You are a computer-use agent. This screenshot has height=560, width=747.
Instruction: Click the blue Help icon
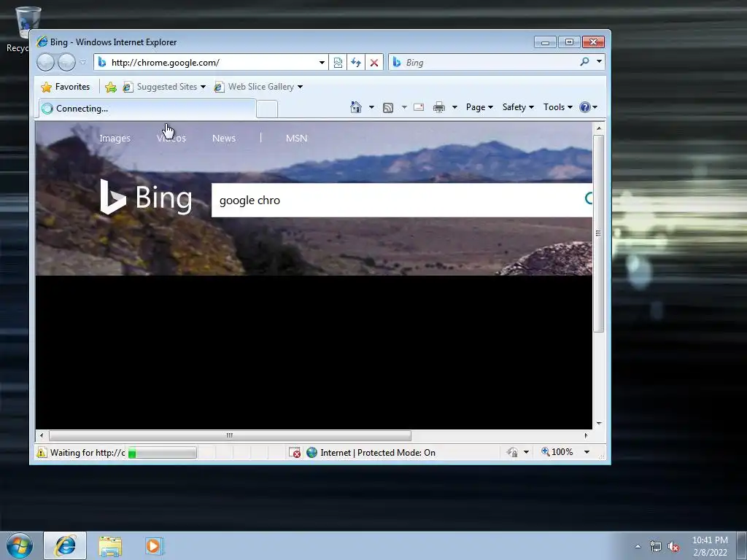[x=585, y=107]
